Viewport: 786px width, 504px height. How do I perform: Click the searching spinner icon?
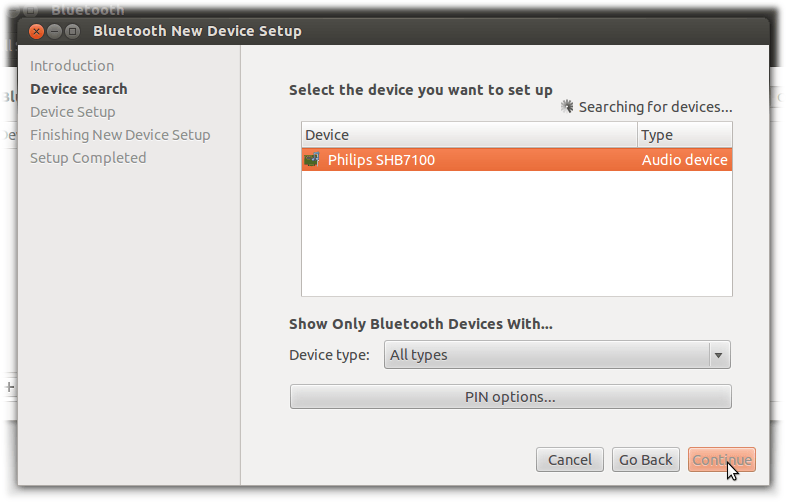point(567,106)
